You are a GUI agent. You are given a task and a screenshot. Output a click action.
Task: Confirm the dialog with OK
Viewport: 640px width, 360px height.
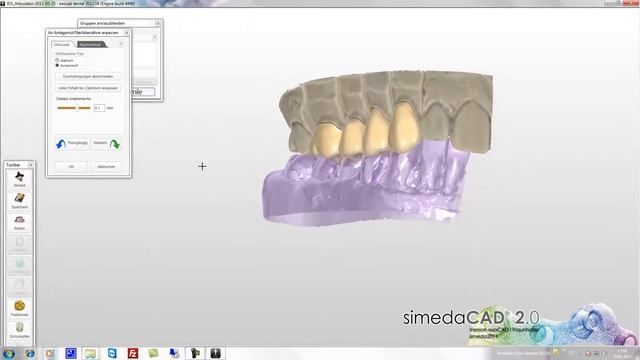(71, 167)
